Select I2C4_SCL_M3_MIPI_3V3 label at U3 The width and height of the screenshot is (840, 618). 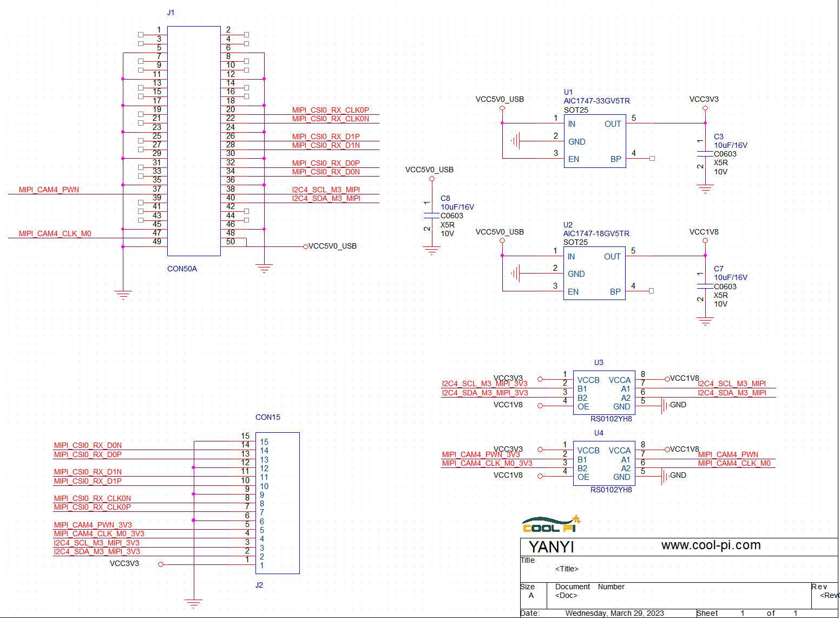[484, 384]
